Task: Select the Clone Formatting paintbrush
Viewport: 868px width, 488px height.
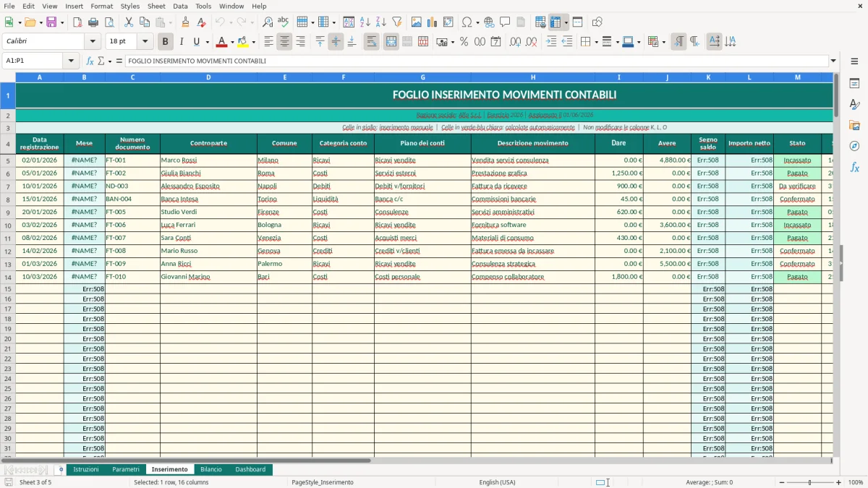Action: 185,22
